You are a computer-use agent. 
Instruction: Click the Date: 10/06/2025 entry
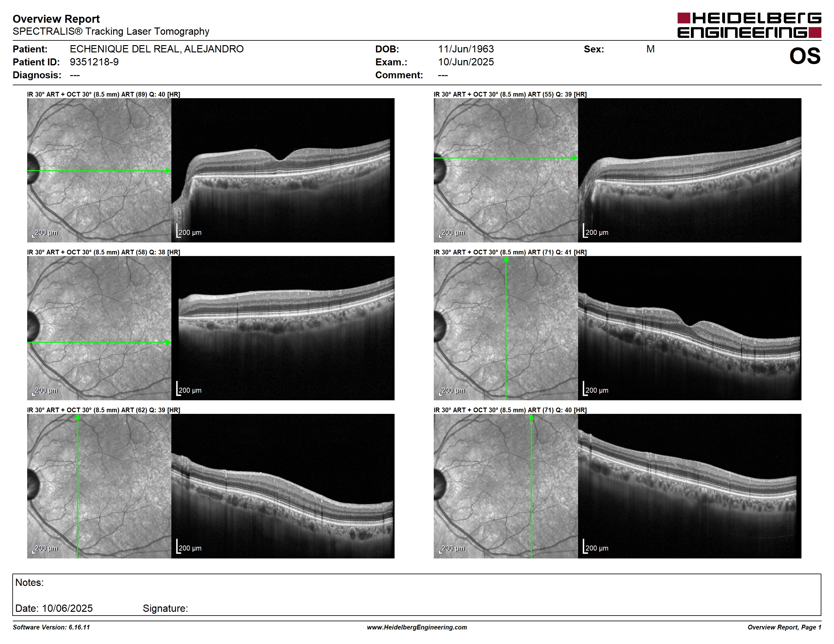(54, 608)
